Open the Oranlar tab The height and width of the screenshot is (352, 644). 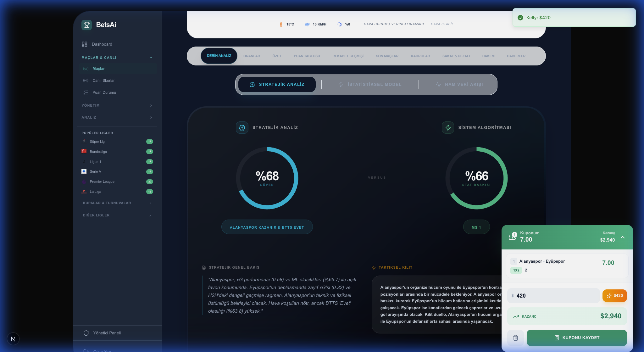click(252, 56)
